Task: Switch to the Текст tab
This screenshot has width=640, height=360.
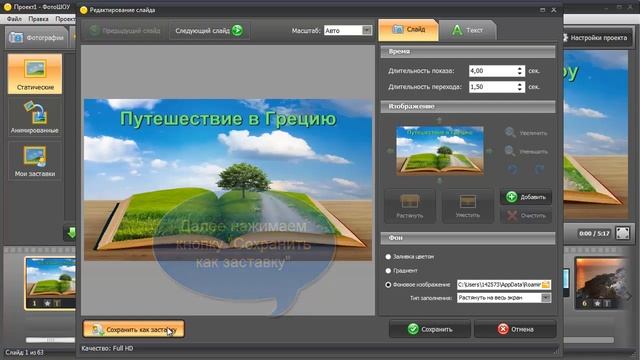Action: pyautogui.click(x=468, y=30)
